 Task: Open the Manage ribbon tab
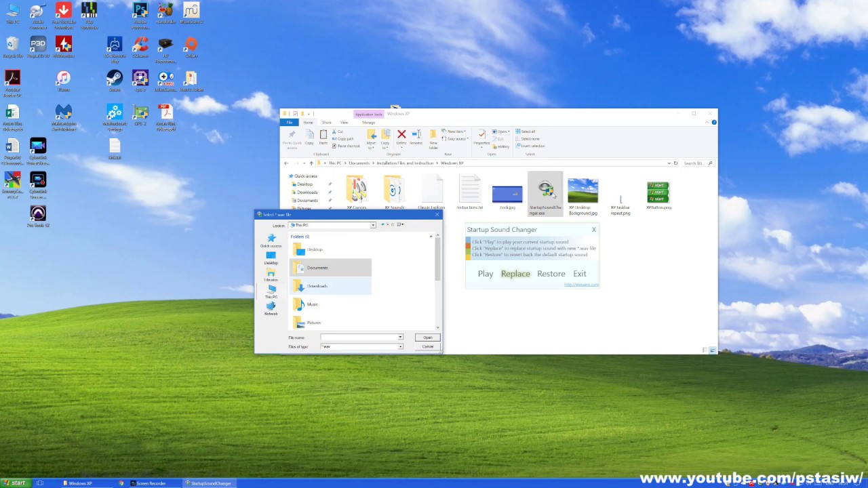pyautogui.click(x=368, y=123)
